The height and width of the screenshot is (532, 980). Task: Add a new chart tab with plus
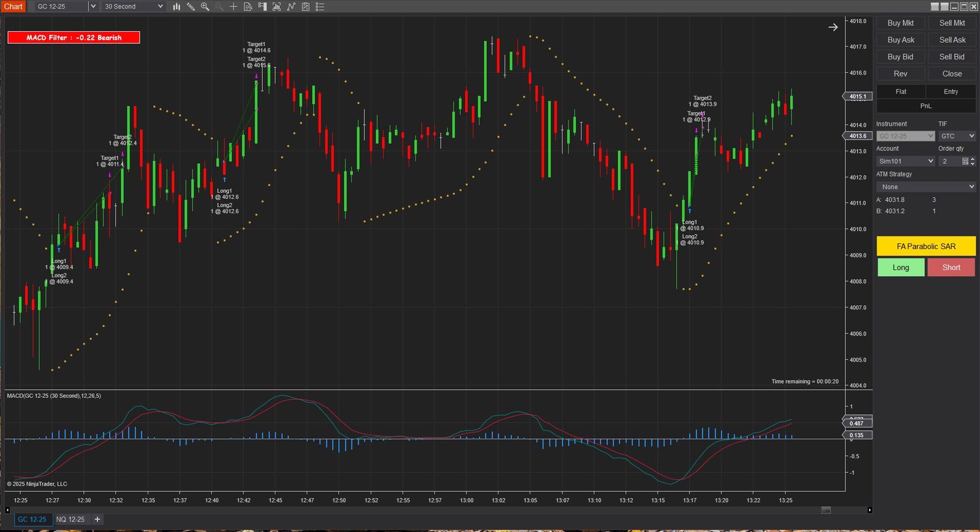tap(97, 519)
